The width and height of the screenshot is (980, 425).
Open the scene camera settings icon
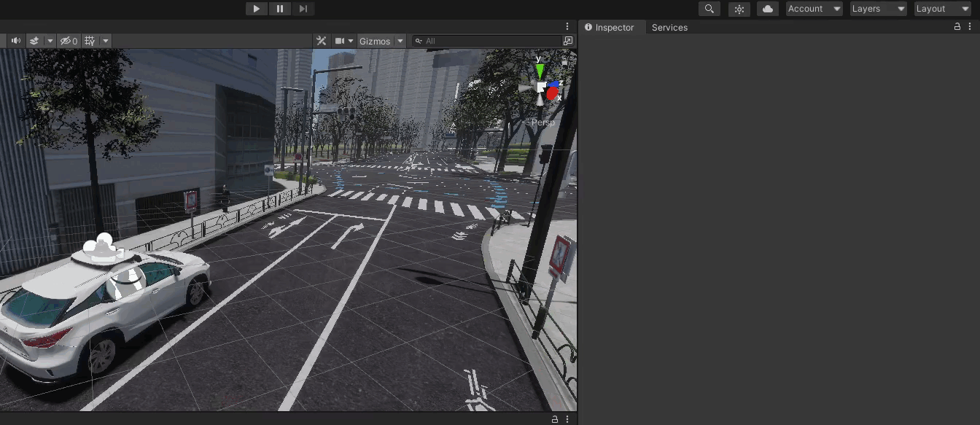click(x=340, y=41)
